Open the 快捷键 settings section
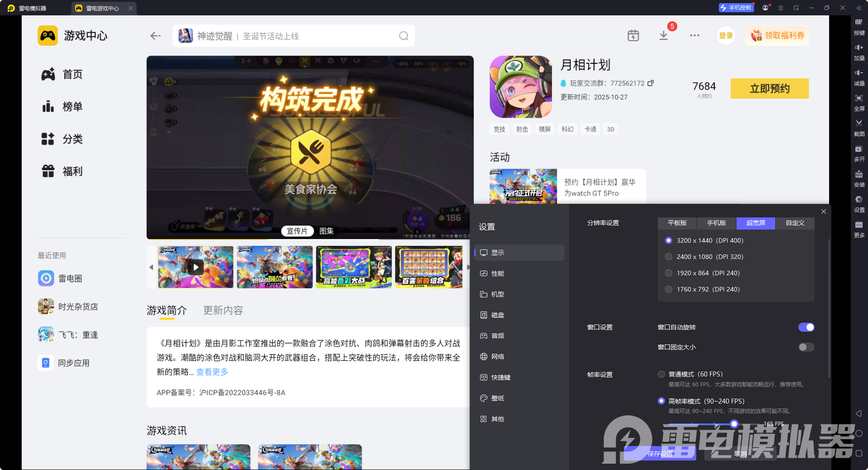 [519, 377]
